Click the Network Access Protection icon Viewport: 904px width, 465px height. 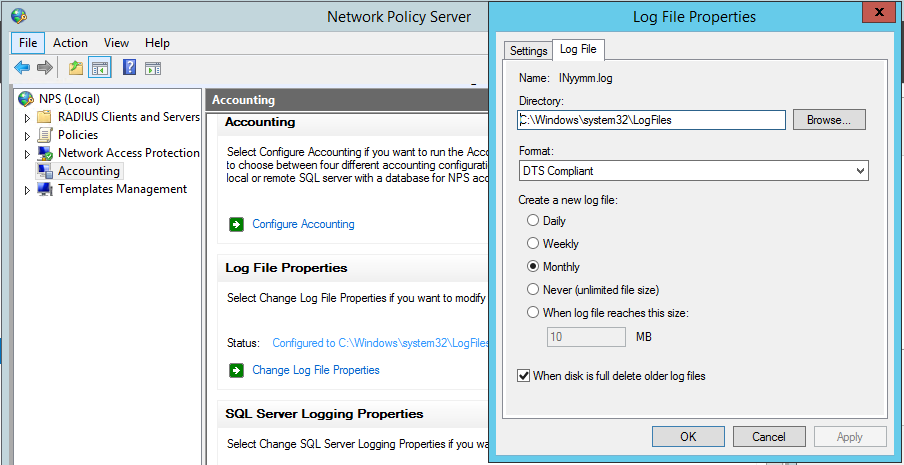click(x=44, y=153)
